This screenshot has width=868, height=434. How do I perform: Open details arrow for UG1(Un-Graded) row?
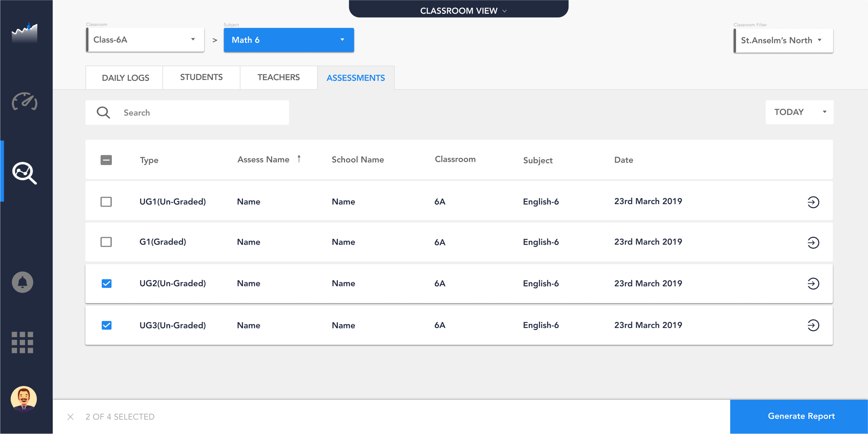pyautogui.click(x=813, y=202)
